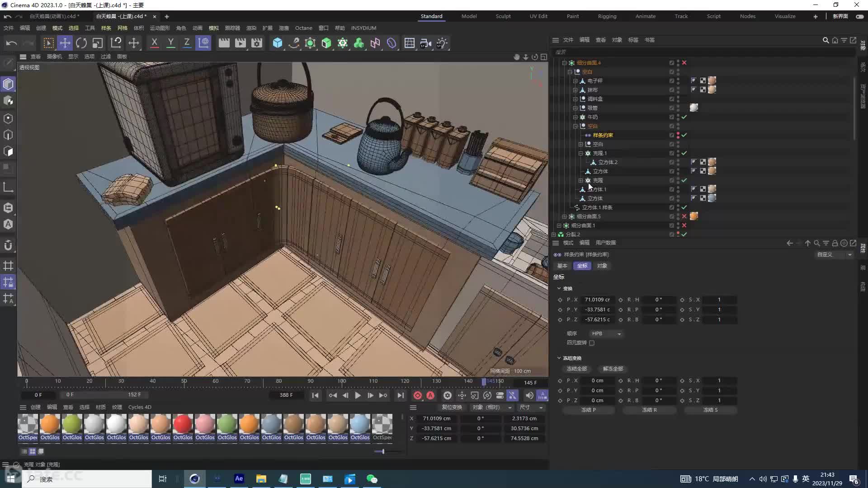Toggle enable checkmark for 牛奶 object
The width and height of the screenshot is (868, 488).
tap(684, 117)
